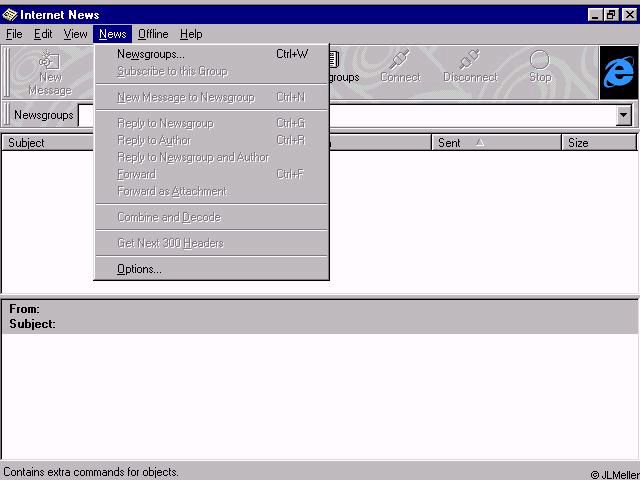
Task: Open the File menu
Action: coord(14,34)
